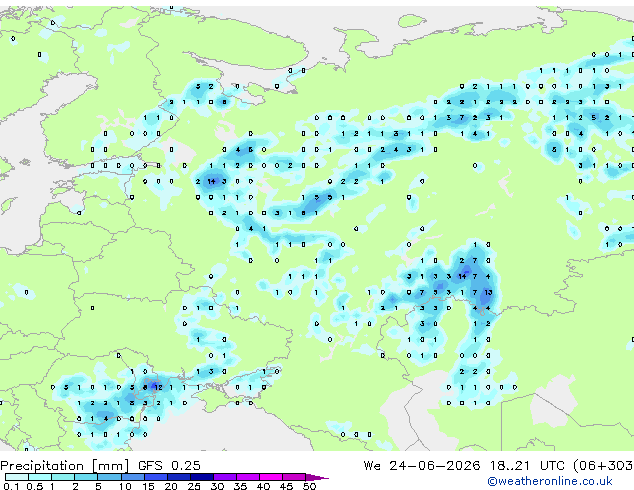Select the legend swatch between 35 and 40
This screenshot has height=490, width=634.
click(247, 477)
